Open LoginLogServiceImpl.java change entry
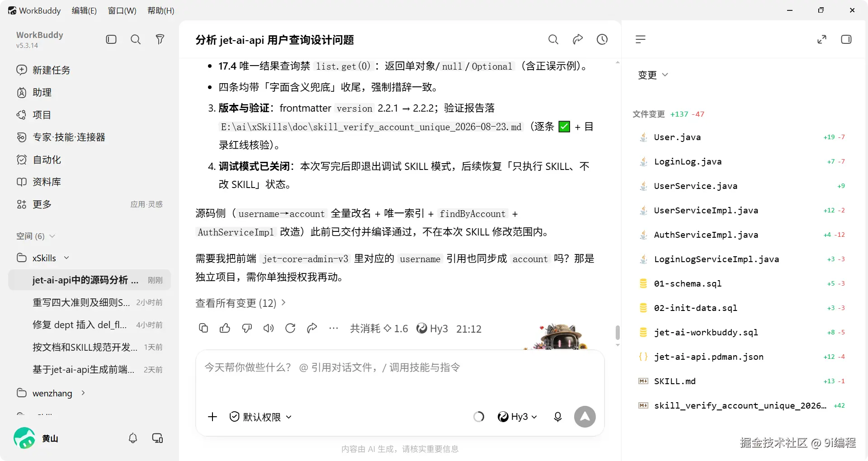 coord(741,259)
